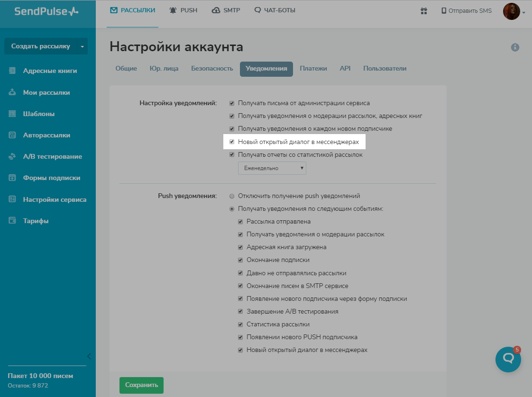Open the РАССЫЛКИ top menu section

(133, 10)
